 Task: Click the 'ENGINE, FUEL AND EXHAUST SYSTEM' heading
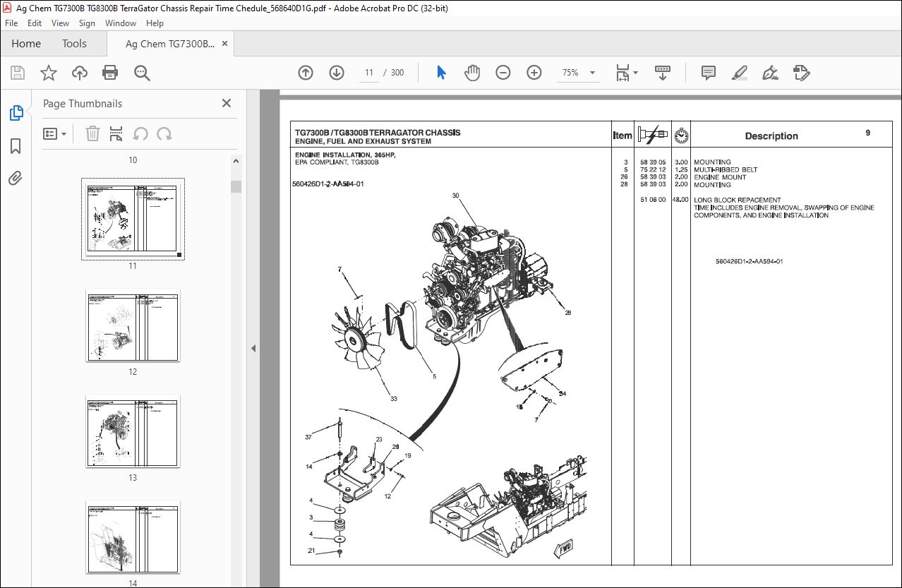click(x=363, y=141)
